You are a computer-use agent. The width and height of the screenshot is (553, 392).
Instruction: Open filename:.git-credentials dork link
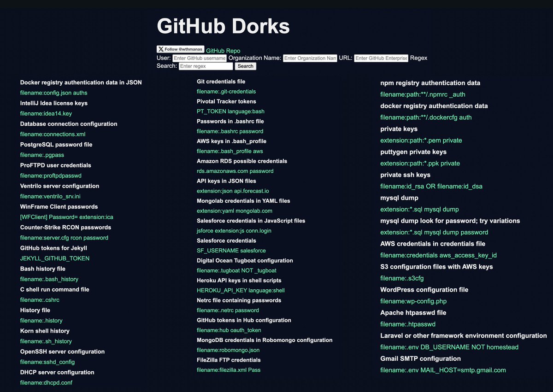[226, 92]
